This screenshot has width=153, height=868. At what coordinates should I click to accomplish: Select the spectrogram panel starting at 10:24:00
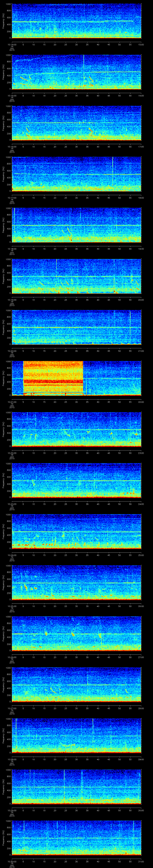point(76,531)
